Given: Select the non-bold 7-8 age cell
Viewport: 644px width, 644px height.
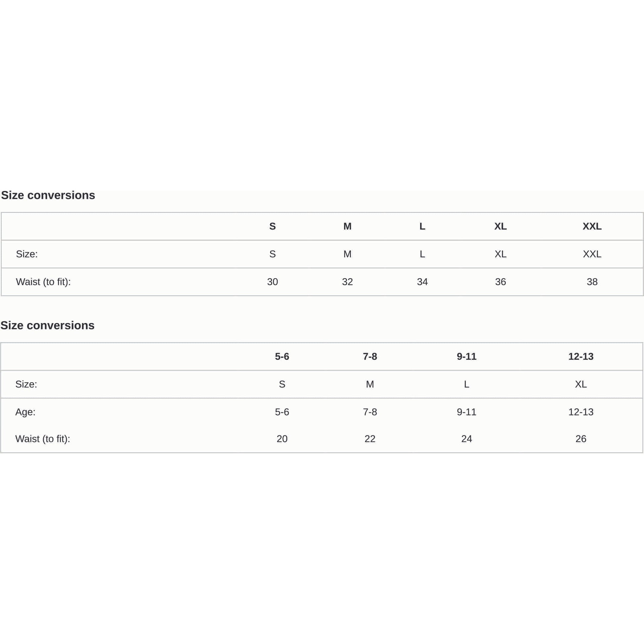Looking at the screenshot, I should pyautogui.click(x=370, y=412).
